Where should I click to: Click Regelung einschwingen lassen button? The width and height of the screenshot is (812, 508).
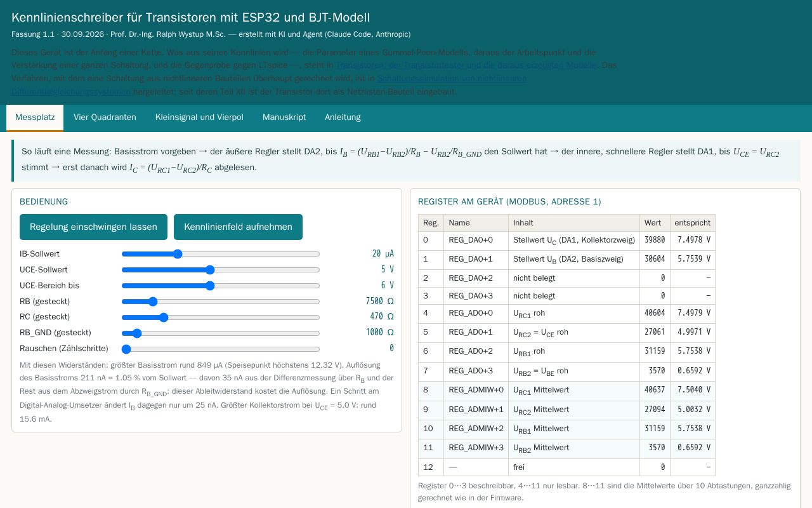pos(93,227)
